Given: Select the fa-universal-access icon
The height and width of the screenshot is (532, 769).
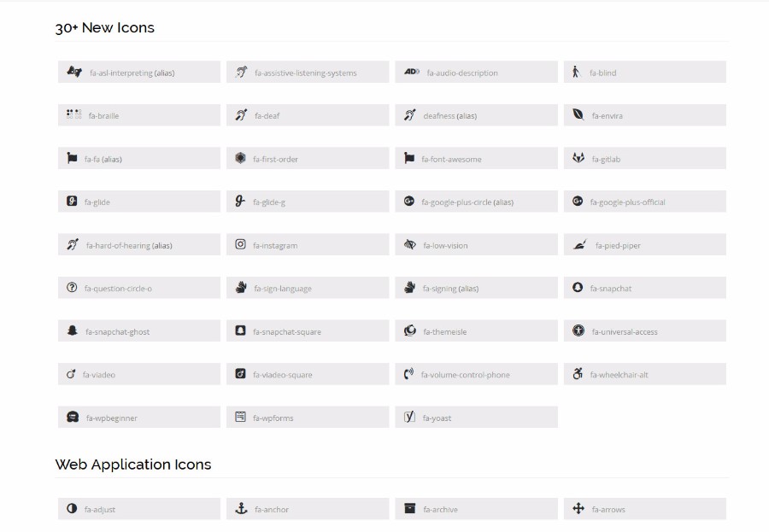Looking at the screenshot, I should pos(578,330).
